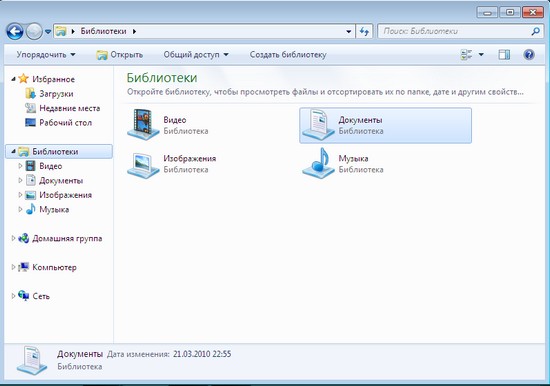Close the Библиотеки window
The image size is (550, 386).
point(533,13)
